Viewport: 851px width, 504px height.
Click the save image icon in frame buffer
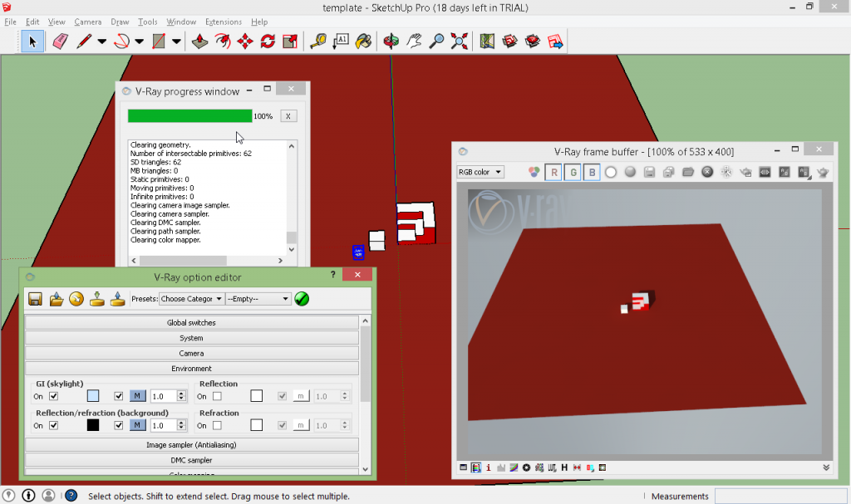(649, 173)
